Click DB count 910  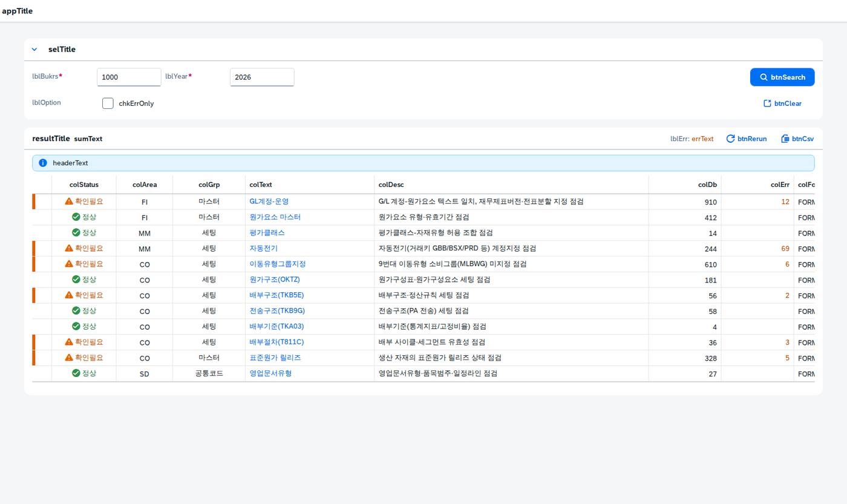tap(710, 202)
